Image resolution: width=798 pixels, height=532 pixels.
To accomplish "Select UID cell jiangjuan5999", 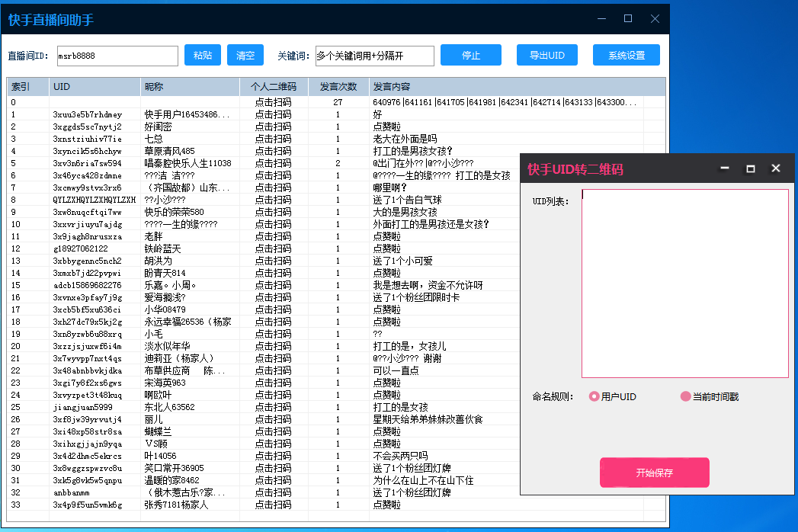I will tap(83, 408).
